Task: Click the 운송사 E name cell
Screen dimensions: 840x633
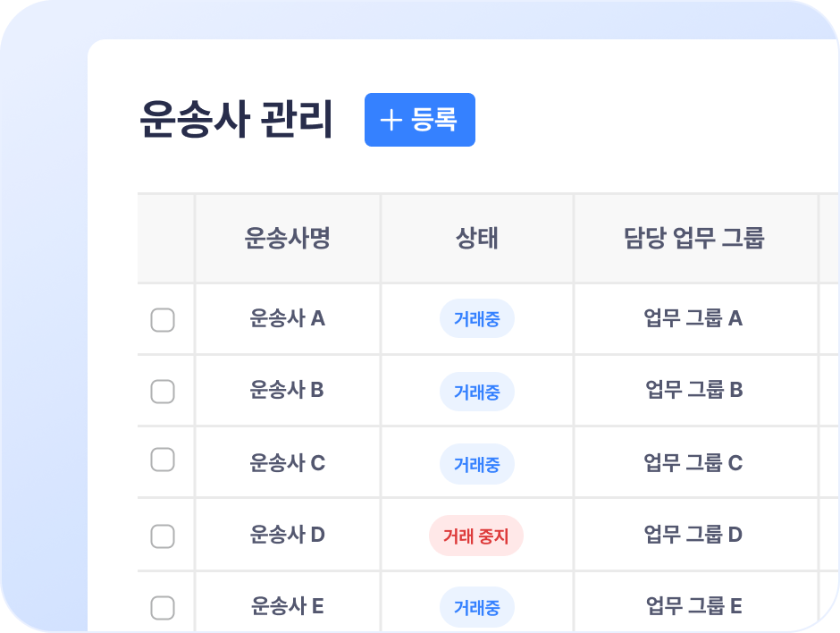Action: [288, 606]
